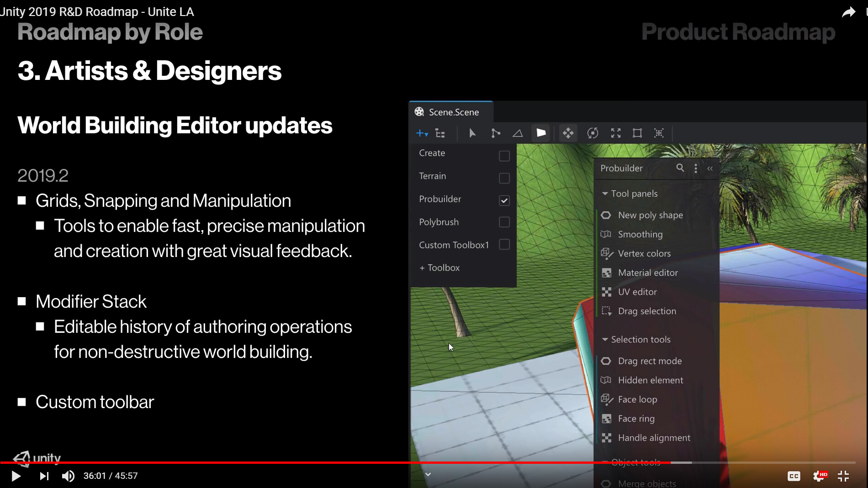Share the video using arrow icon

point(848,12)
